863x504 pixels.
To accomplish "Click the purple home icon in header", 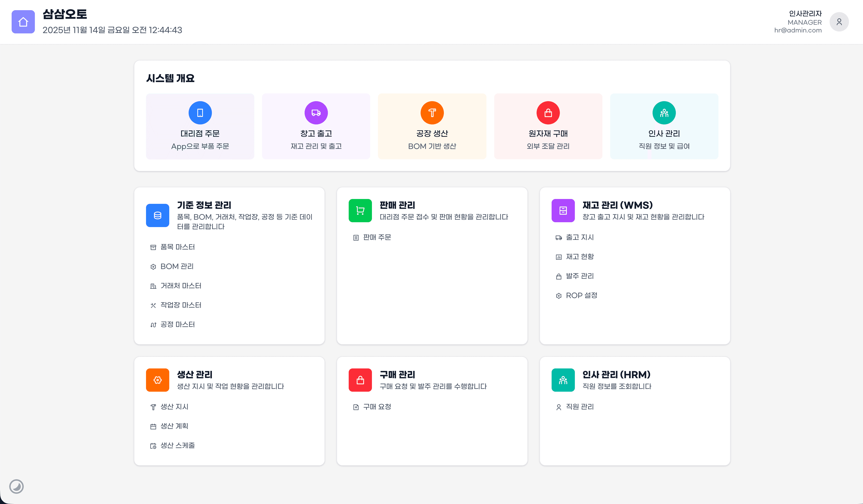I will [x=23, y=22].
